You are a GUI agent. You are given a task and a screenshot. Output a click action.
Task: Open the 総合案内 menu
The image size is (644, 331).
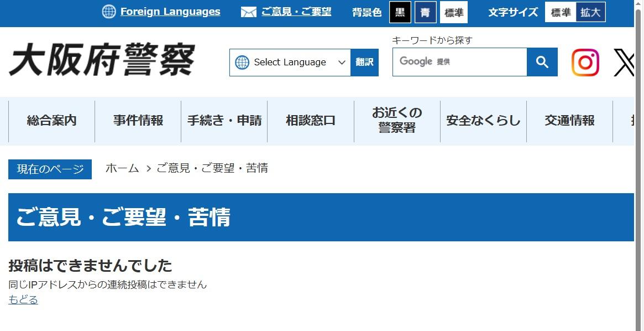(x=52, y=121)
